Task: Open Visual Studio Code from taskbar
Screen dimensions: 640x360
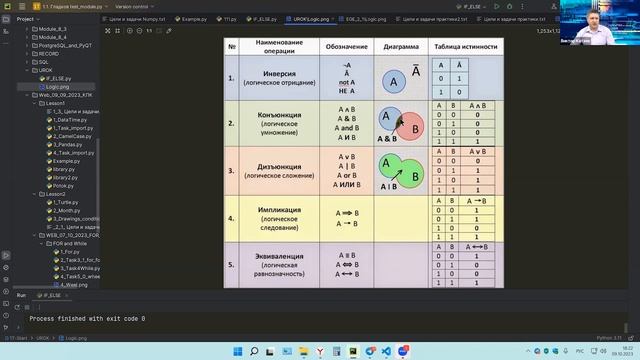Action: (x=386, y=351)
